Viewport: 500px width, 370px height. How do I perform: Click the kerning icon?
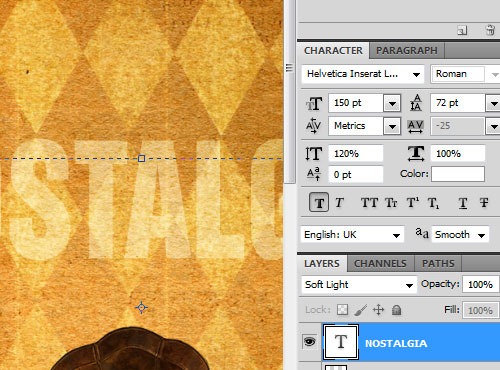click(313, 126)
